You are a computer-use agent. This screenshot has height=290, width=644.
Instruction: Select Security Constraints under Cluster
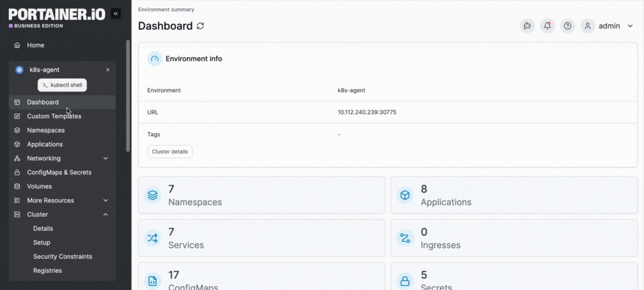62,257
